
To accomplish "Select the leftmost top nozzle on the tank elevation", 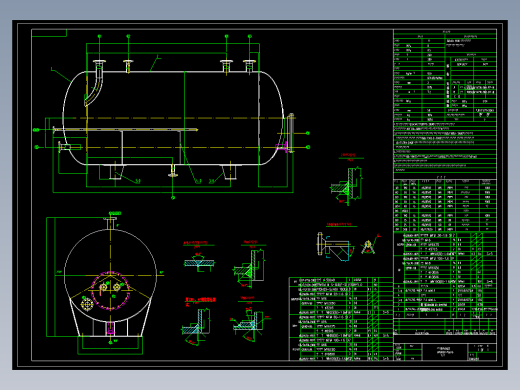I will click(x=99, y=66).
